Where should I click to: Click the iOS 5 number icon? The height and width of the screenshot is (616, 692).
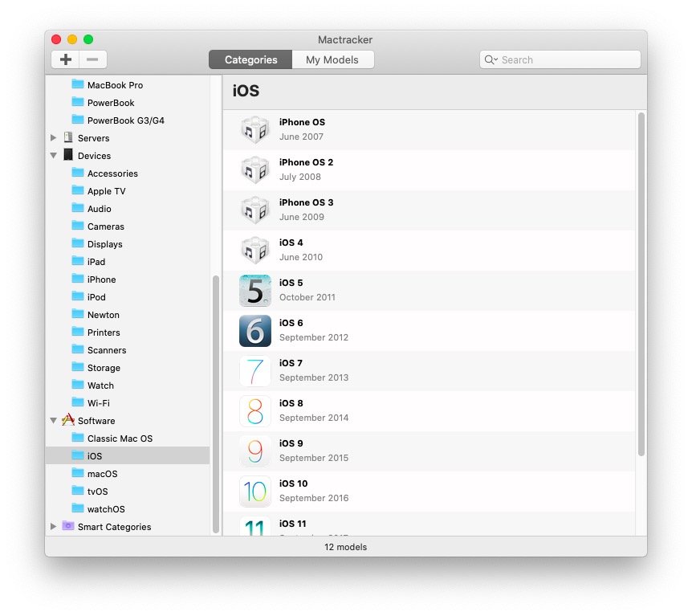click(255, 291)
